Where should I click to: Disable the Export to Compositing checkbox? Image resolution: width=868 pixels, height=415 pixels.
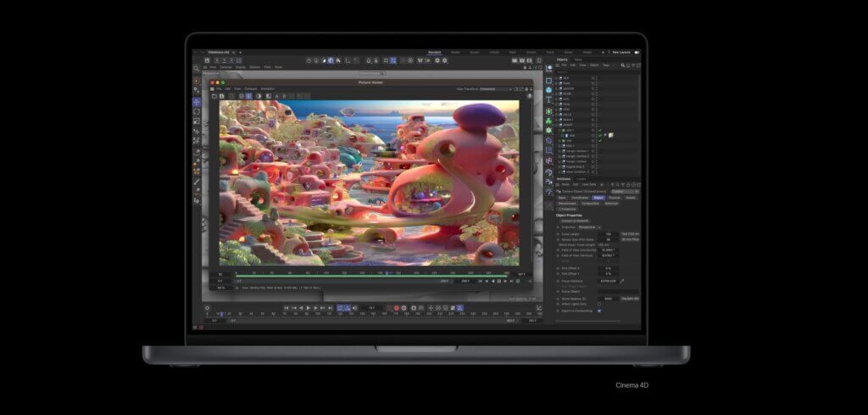pos(599,311)
